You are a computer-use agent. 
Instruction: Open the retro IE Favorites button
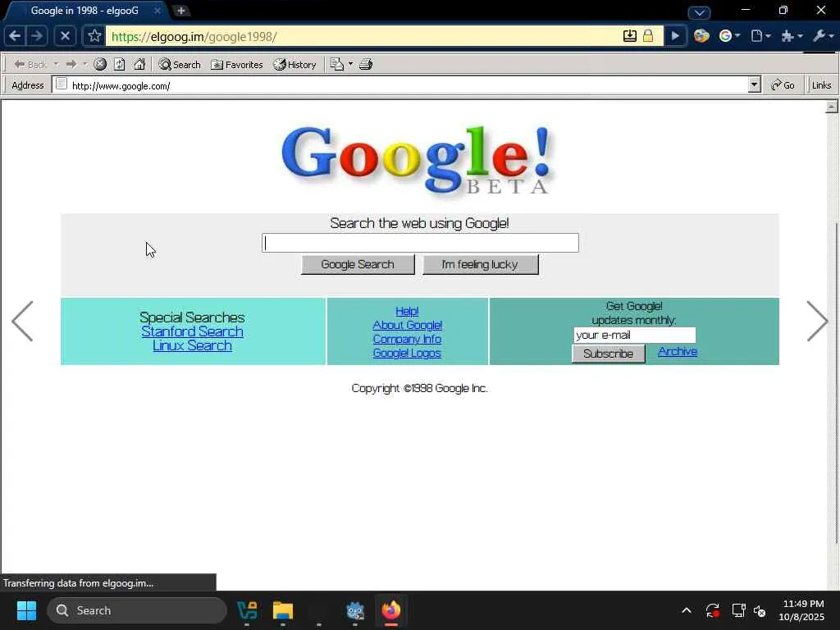click(237, 64)
